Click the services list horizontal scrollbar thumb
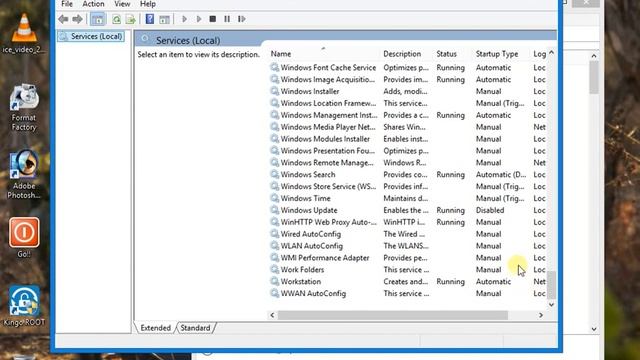 pyautogui.click(x=393, y=315)
